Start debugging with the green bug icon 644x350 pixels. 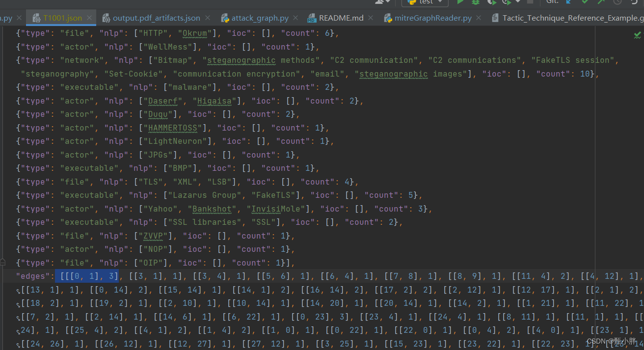tap(476, 2)
